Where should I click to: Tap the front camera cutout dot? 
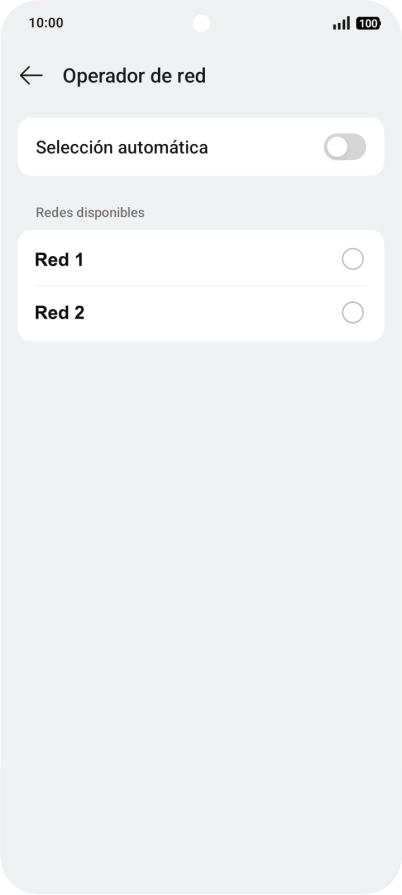[201, 23]
